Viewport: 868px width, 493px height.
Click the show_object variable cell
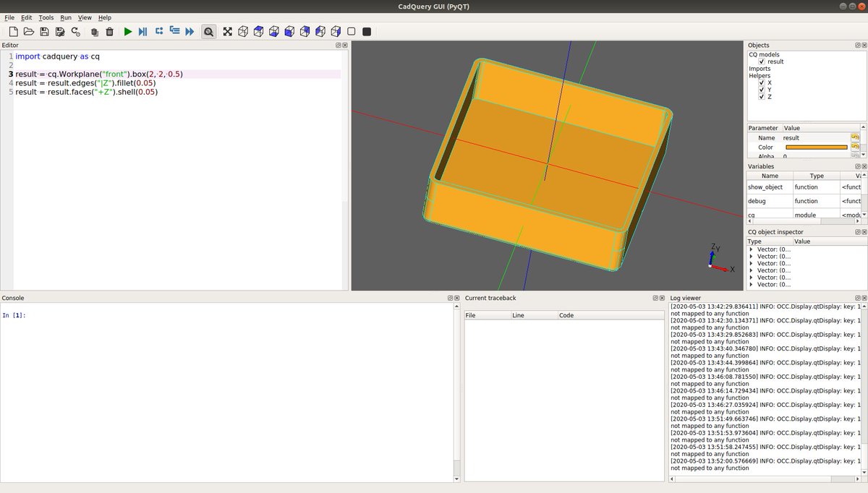point(770,187)
